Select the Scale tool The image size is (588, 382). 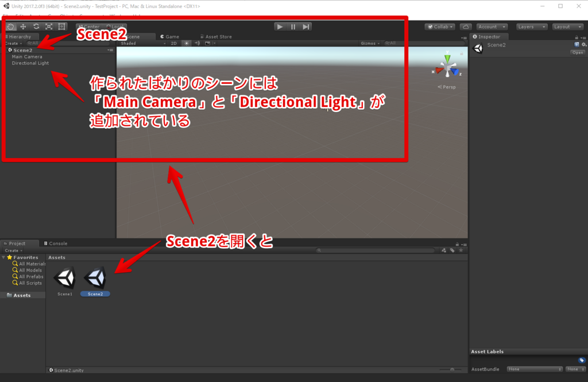(x=49, y=26)
